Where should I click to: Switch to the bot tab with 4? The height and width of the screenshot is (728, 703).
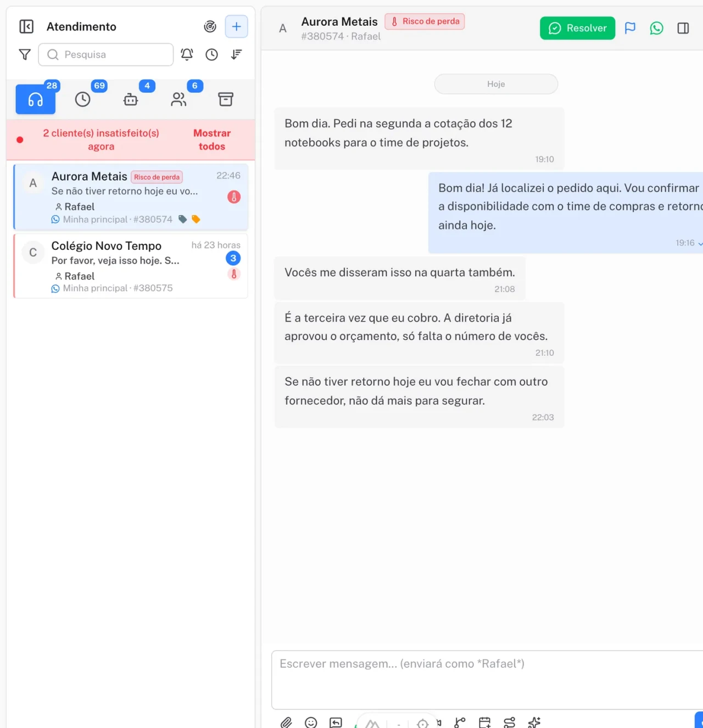131,99
